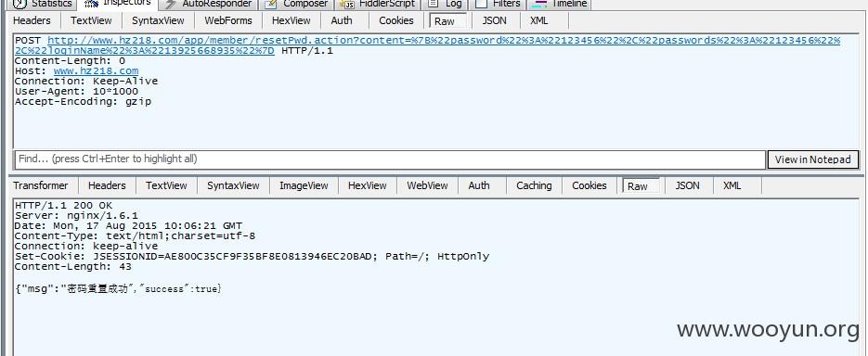Image resolution: width=868 pixels, height=356 pixels.
Task: Switch to the Log tab
Action: click(x=445, y=4)
